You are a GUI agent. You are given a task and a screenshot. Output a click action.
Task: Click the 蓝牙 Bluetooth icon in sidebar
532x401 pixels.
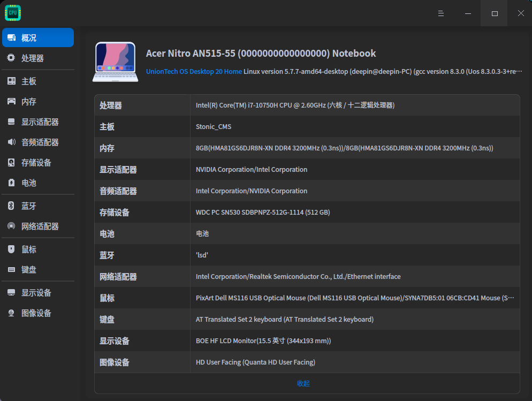(11, 206)
